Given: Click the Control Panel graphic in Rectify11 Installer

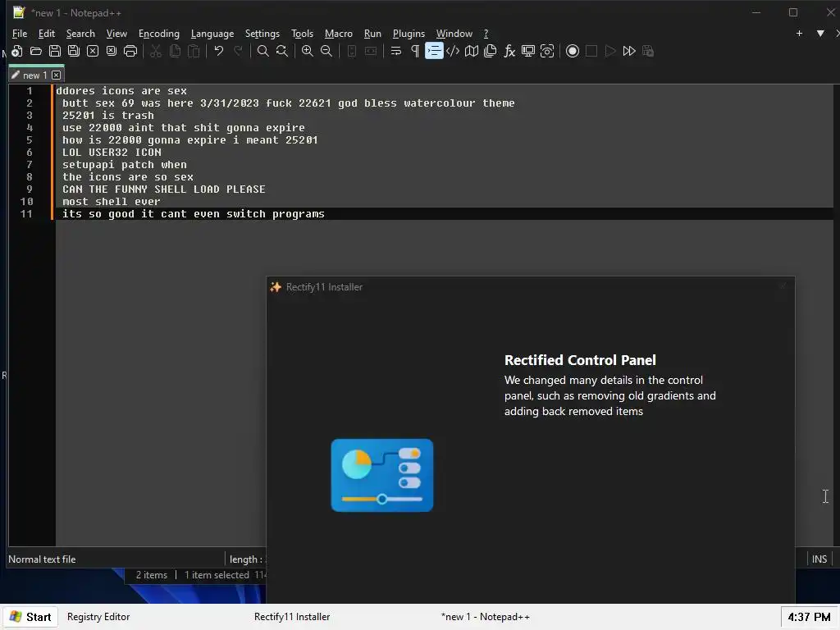Looking at the screenshot, I should [x=382, y=475].
